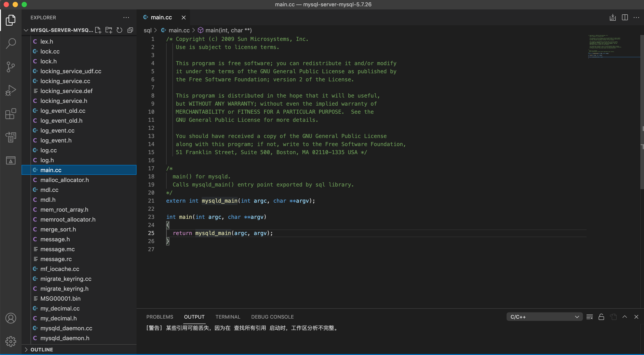This screenshot has width=644, height=355.
Task: Select main.cc in the file tree
Action: 79,170
